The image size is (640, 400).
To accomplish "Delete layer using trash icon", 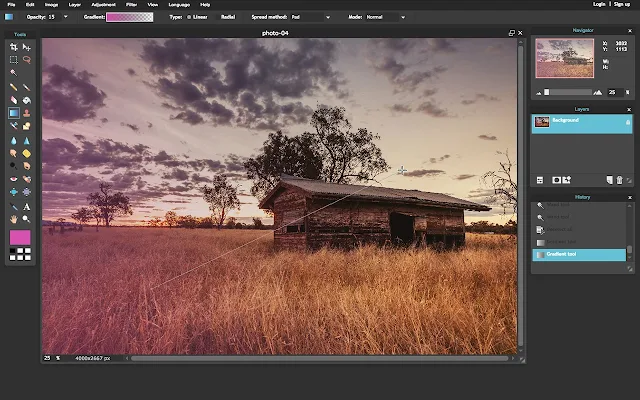I will 619,180.
